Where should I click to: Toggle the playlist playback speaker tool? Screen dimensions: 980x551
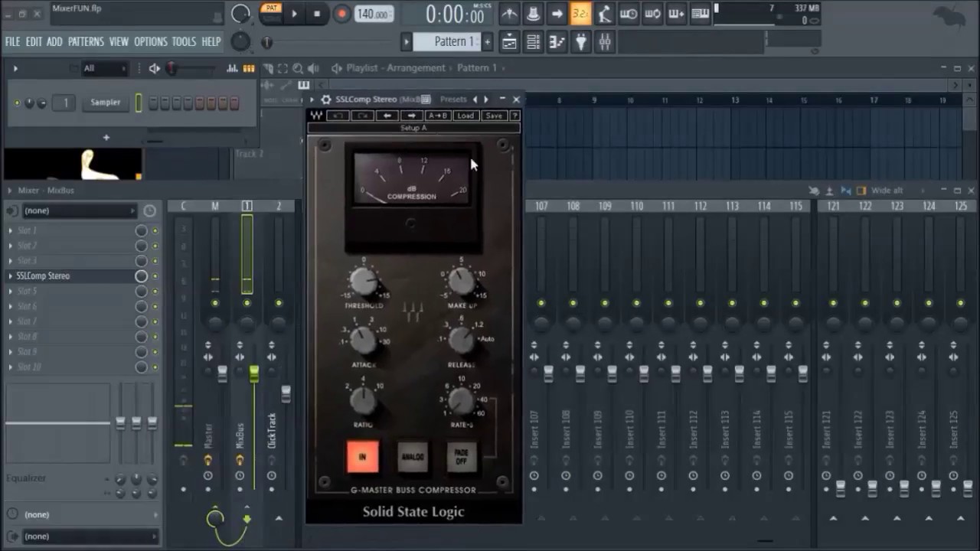pos(313,68)
